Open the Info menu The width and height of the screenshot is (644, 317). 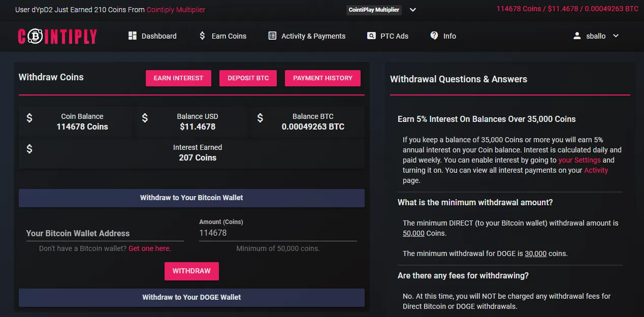[443, 36]
